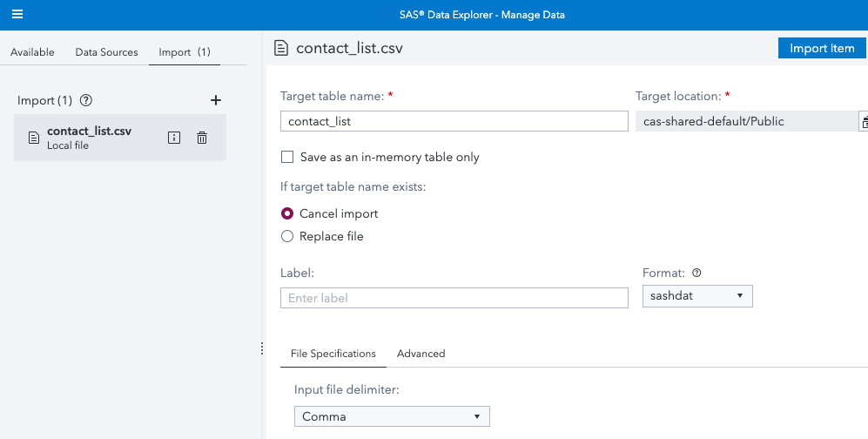
Task: Switch to the Advanced tab
Action: (421, 354)
